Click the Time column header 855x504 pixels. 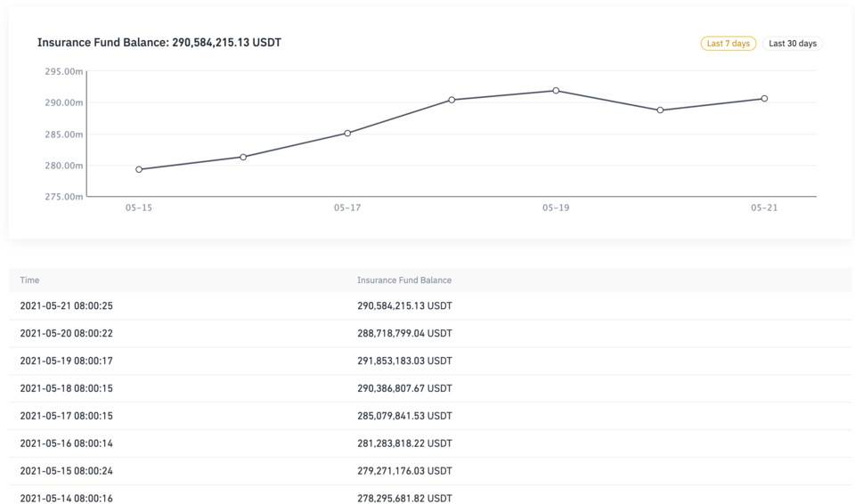coord(29,280)
